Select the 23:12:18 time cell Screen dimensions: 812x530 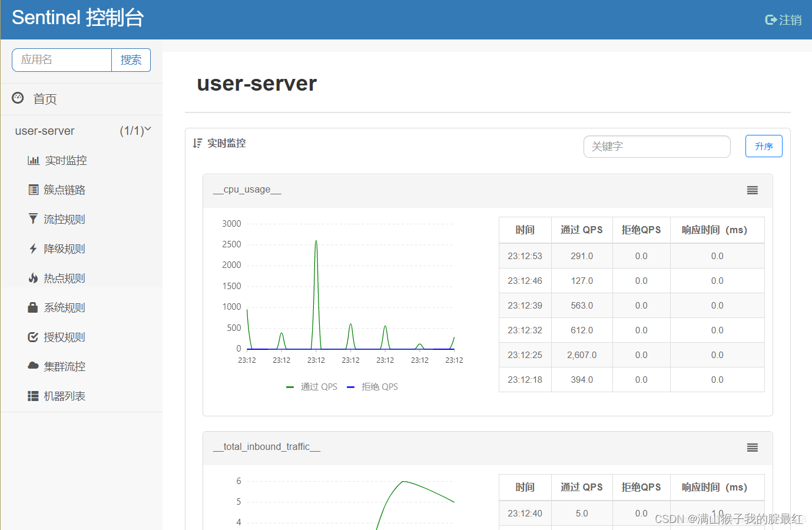tap(525, 380)
